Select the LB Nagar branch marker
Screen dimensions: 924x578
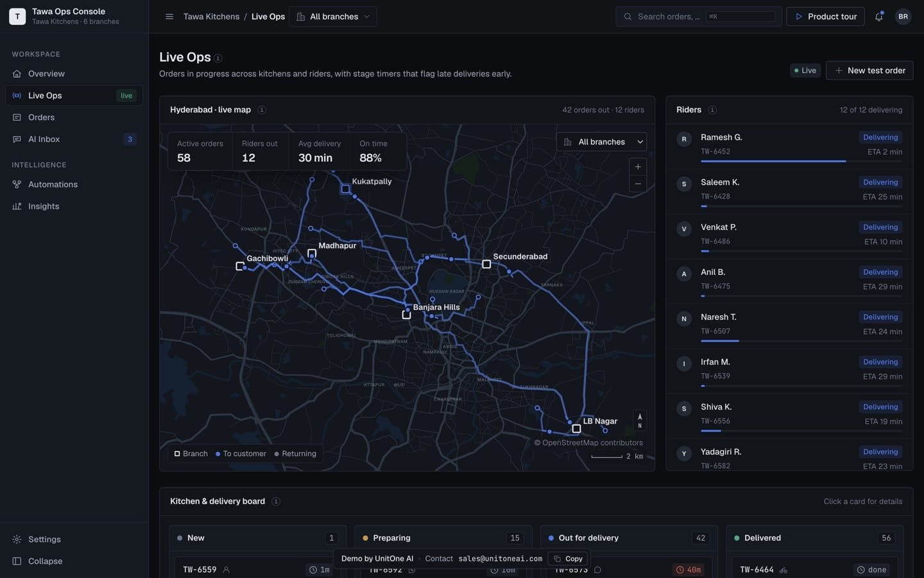pos(576,428)
